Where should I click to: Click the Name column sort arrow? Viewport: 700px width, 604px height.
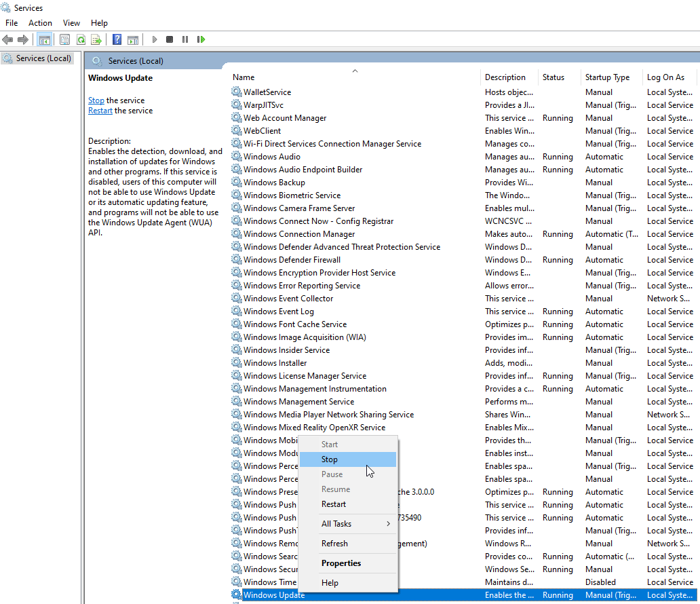tap(355, 71)
